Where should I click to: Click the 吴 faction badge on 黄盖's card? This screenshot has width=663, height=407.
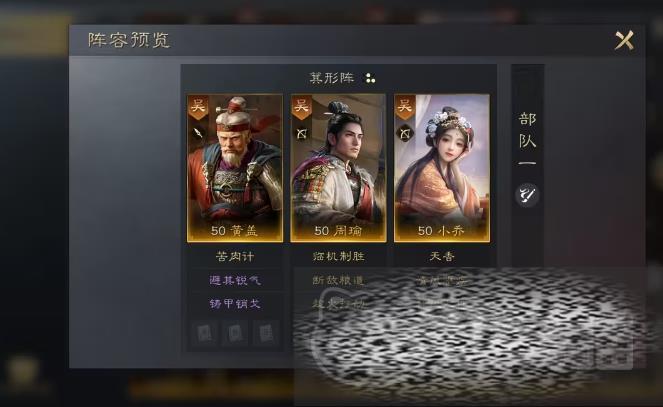[198, 107]
